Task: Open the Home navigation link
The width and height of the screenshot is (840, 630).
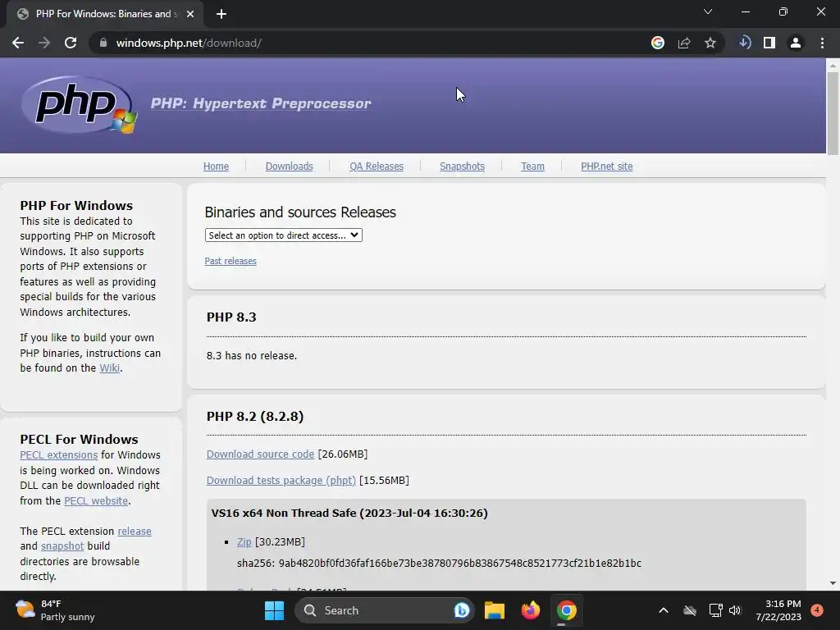Action: coord(216,167)
